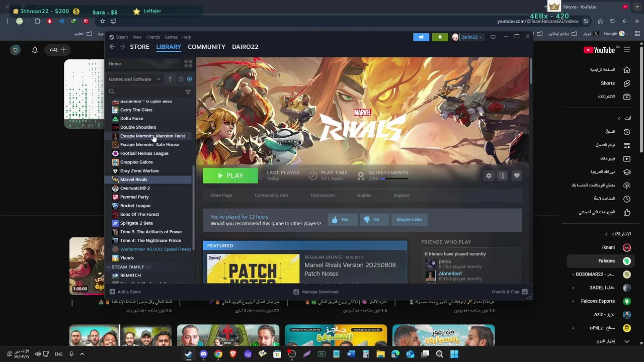Click Maybe Later recommendation button
Image resolution: width=644 pixels, height=362 pixels.
(x=409, y=219)
